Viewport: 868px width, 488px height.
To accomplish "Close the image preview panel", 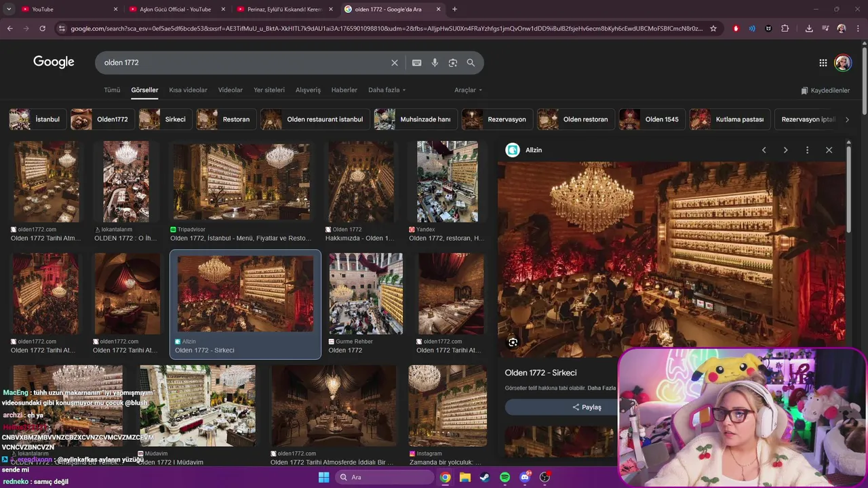I will coord(829,150).
